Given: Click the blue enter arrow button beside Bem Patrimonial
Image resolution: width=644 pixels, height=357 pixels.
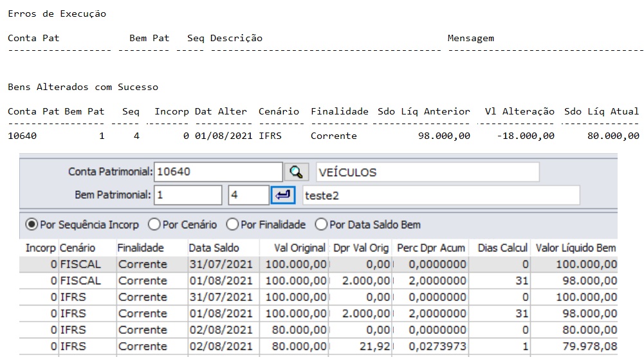Looking at the screenshot, I should point(282,195).
